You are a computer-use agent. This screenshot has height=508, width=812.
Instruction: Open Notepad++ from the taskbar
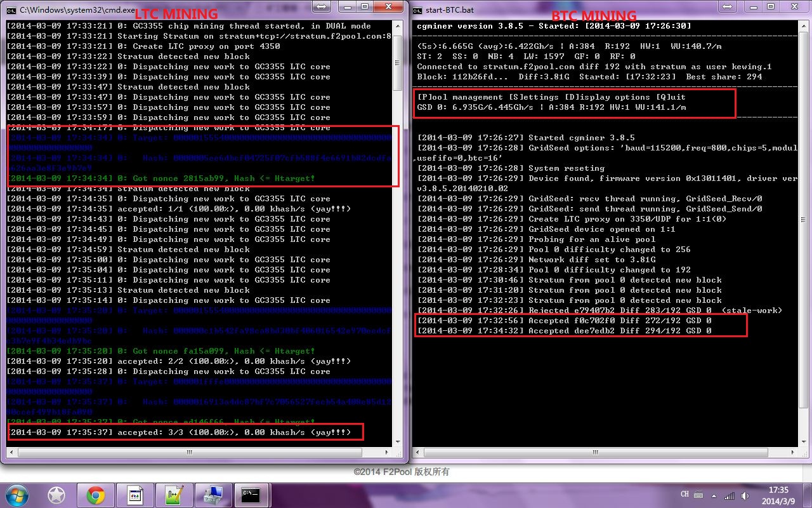tap(174, 495)
